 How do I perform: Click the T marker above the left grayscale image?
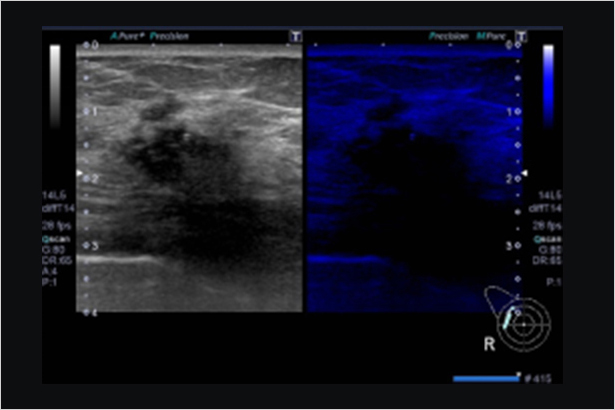click(x=295, y=37)
